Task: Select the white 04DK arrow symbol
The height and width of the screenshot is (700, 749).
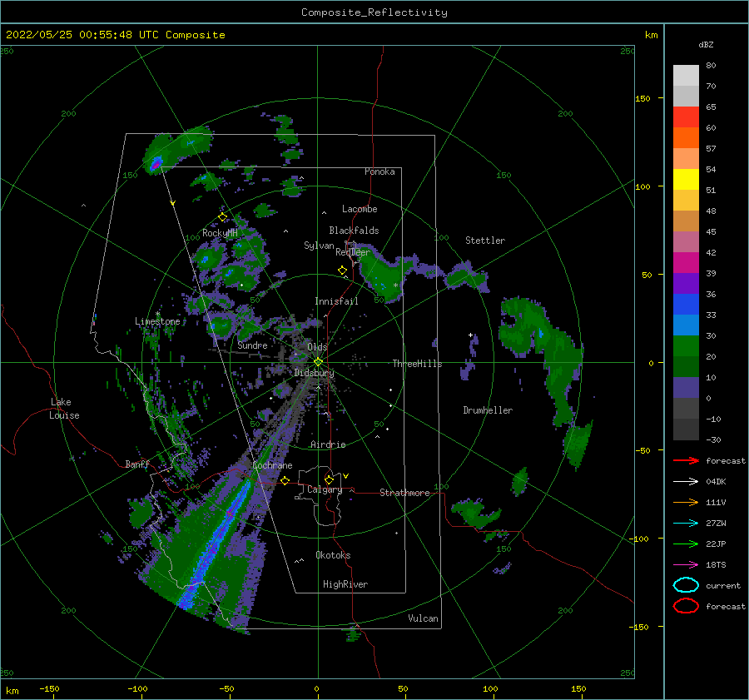Action: [x=686, y=482]
